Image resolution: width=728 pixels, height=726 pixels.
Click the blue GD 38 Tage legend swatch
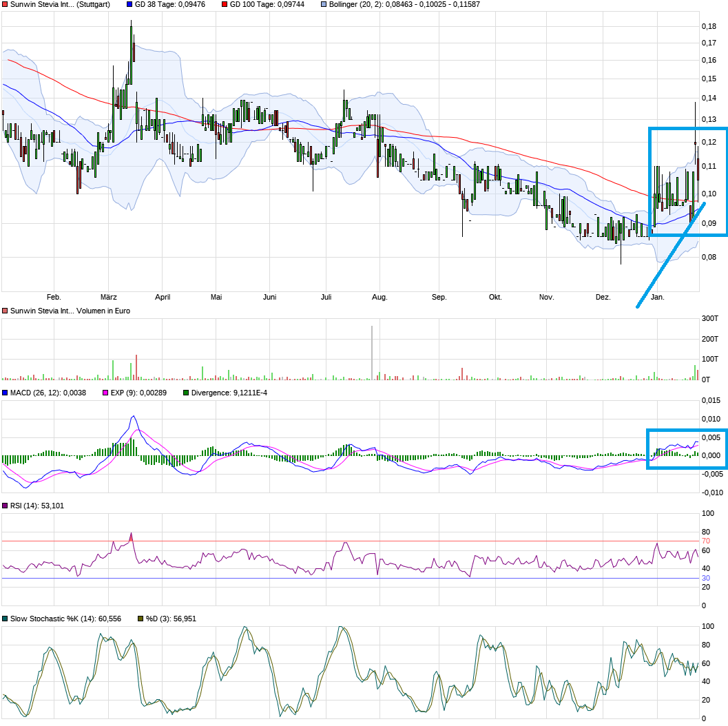click(129, 4)
